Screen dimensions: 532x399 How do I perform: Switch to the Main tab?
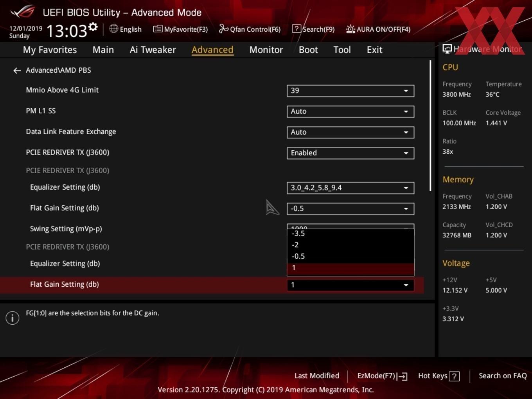tap(103, 50)
